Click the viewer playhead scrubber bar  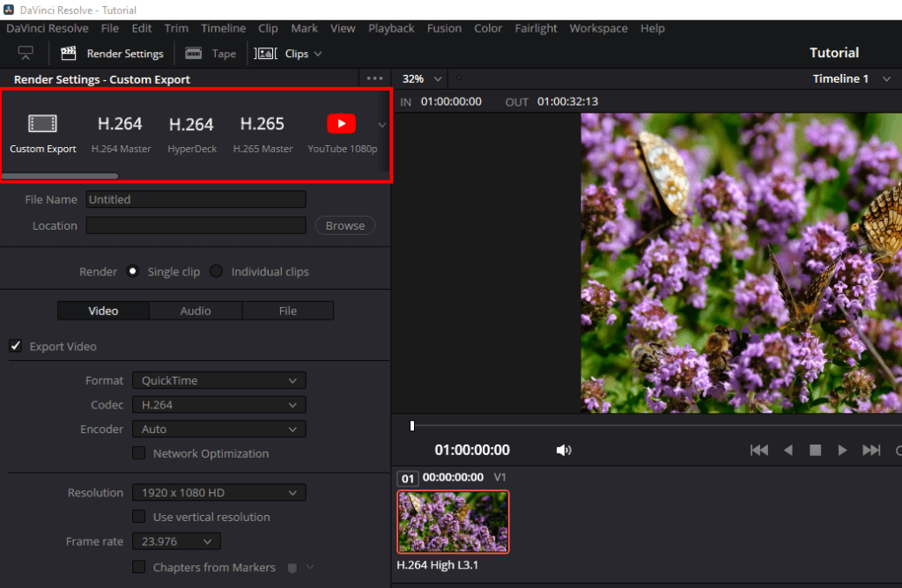pos(411,425)
